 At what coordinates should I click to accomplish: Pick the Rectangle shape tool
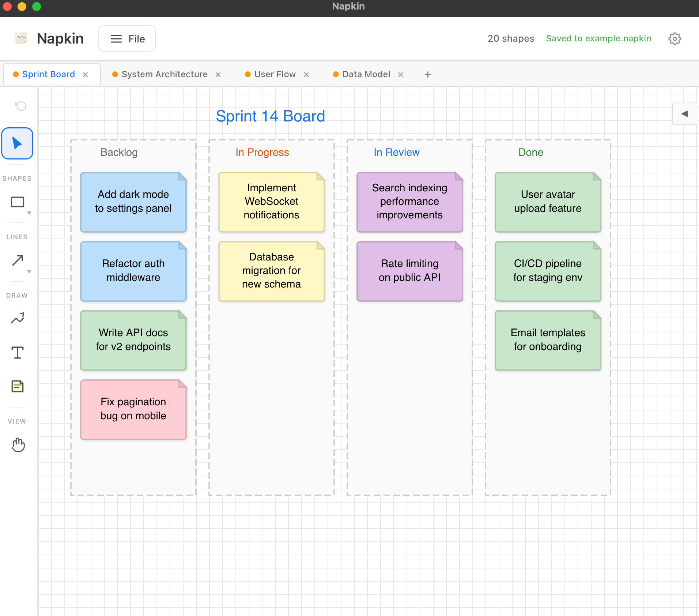17,202
